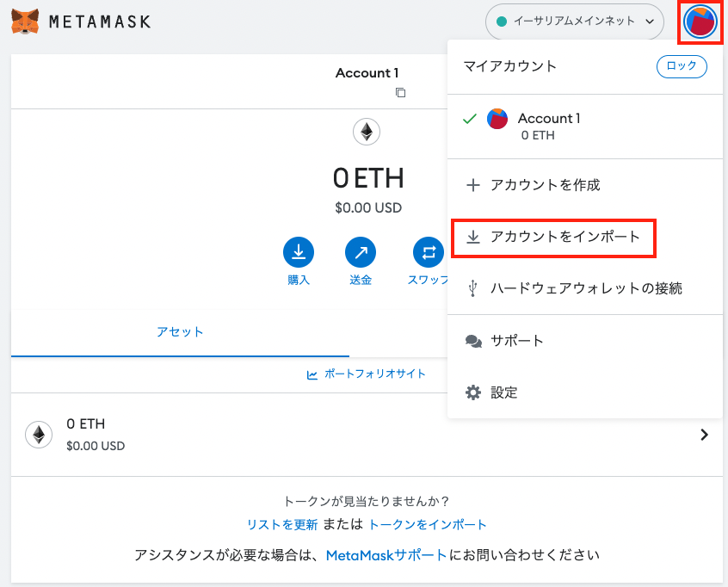Click the 送金 (send) arrow icon
The image size is (728, 587).
pos(361,252)
